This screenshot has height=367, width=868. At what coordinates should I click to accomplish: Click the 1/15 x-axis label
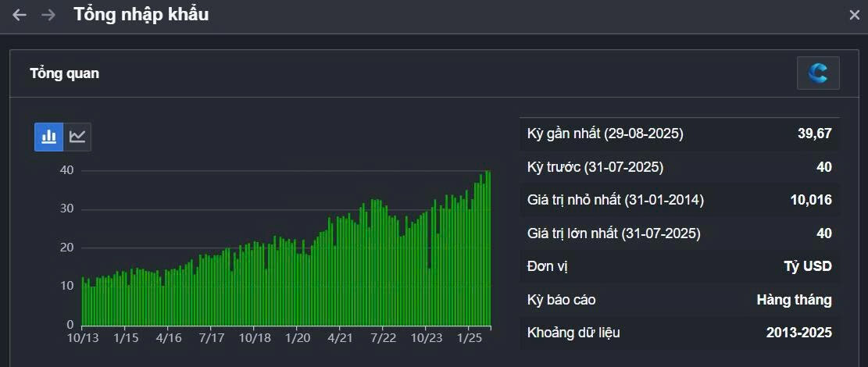(126, 337)
